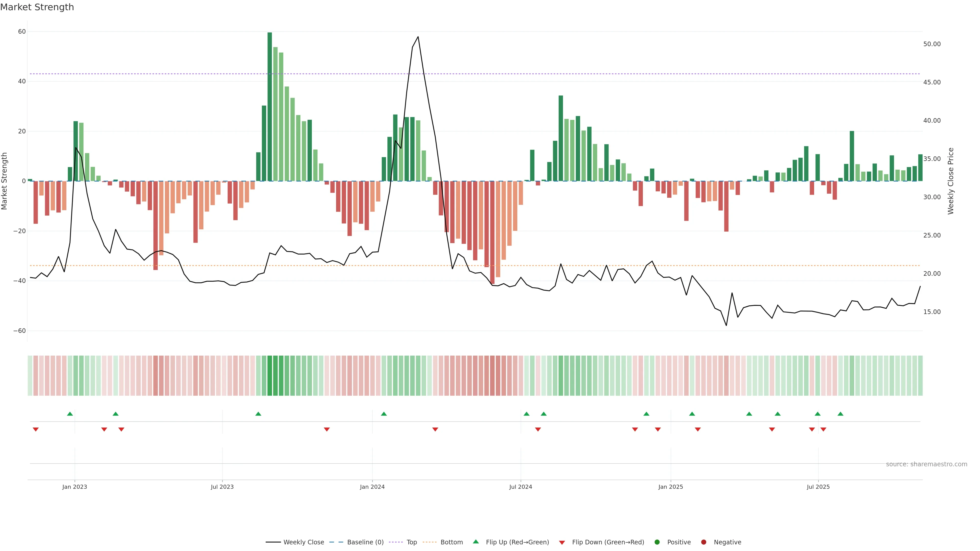The height and width of the screenshot is (551, 980).
Task: Click flip-up marker near Jul 2024
Action: click(526, 414)
